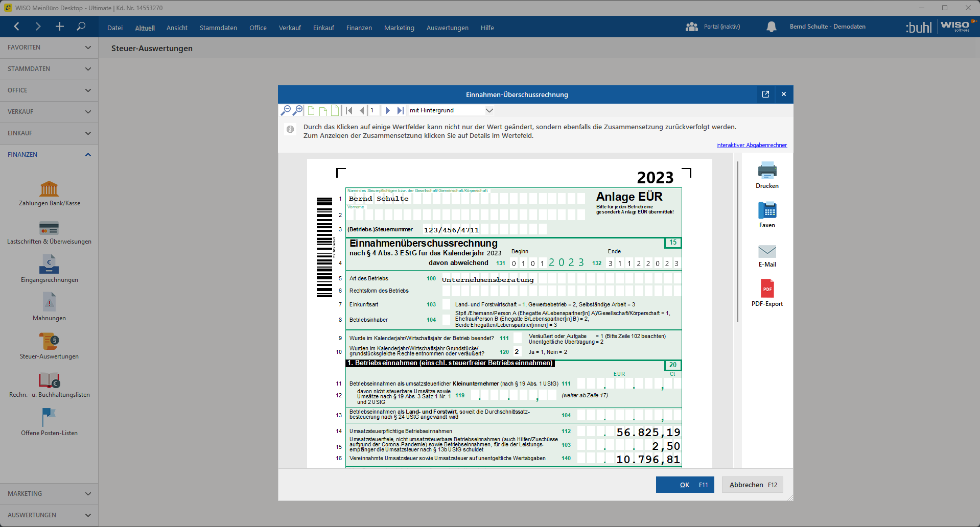The height and width of the screenshot is (527, 980).
Task: Export the report using PDF-Export
Action: coord(767,289)
